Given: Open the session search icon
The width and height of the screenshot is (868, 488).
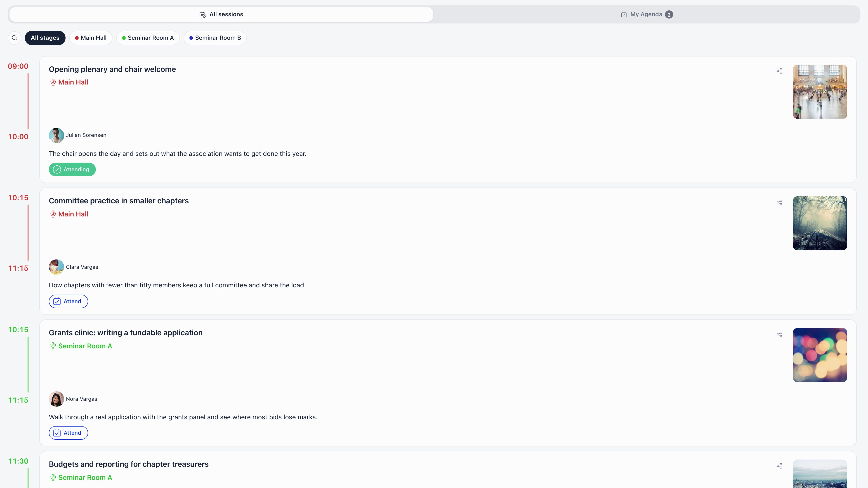Looking at the screenshot, I should click(x=14, y=38).
